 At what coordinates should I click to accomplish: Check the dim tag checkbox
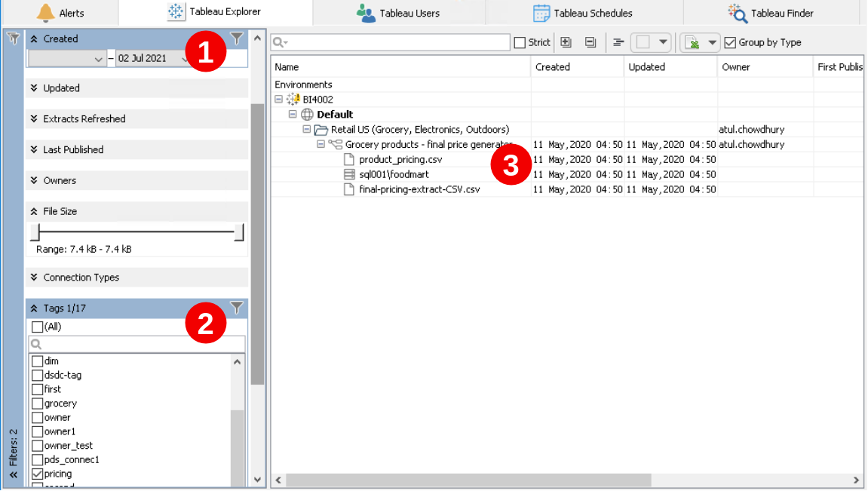pos(37,361)
